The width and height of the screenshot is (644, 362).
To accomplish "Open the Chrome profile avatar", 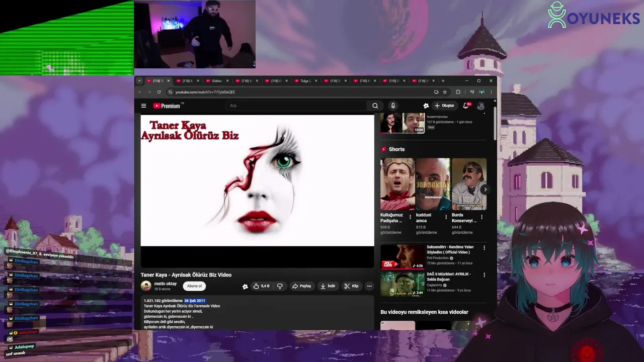I will (481, 92).
